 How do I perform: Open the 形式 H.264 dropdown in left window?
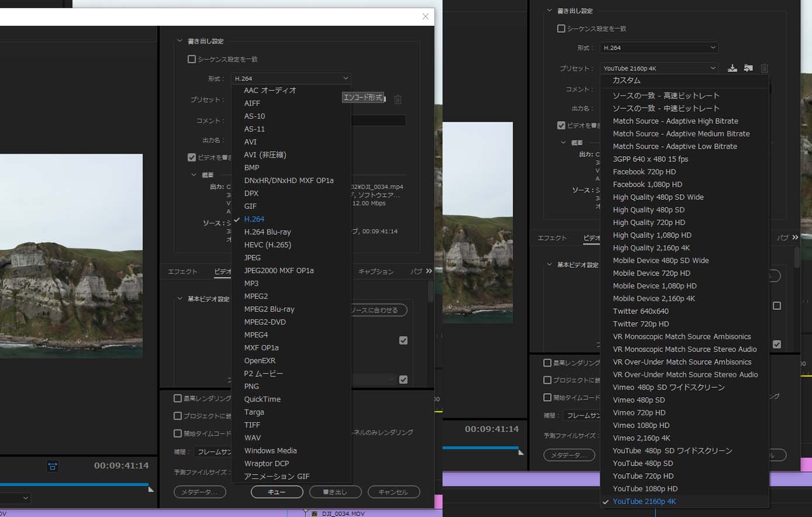pyautogui.click(x=291, y=78)
